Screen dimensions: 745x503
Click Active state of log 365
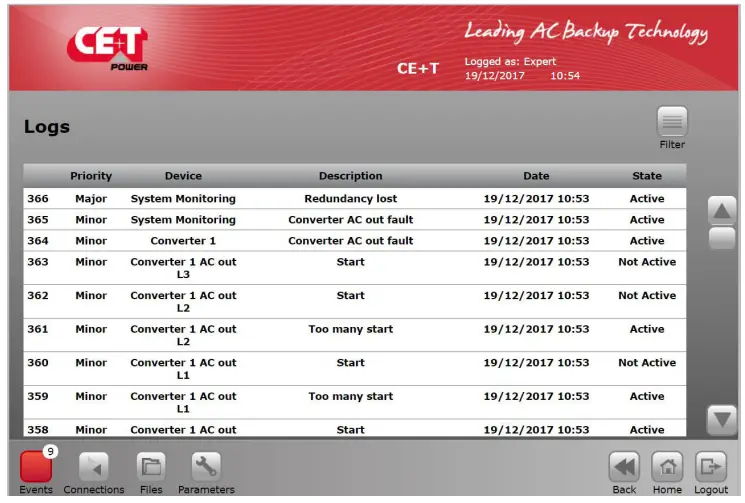pyautogui.click(x=647, y=219)
